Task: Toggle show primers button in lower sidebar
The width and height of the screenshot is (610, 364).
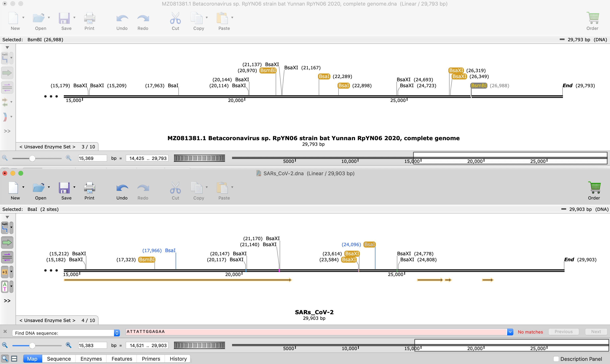Action: pyautogui.click(x=7, y=257)
